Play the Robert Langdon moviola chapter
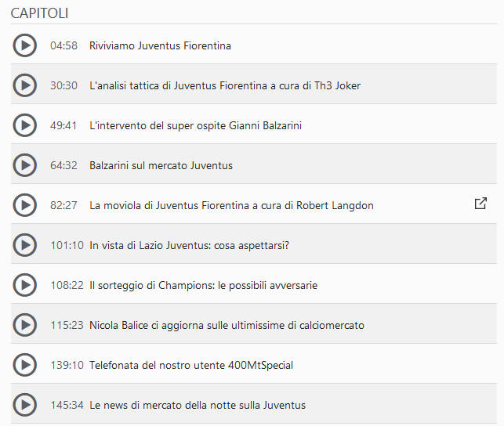The height and width of the screenshot is (426, 504). pos(25,205)
